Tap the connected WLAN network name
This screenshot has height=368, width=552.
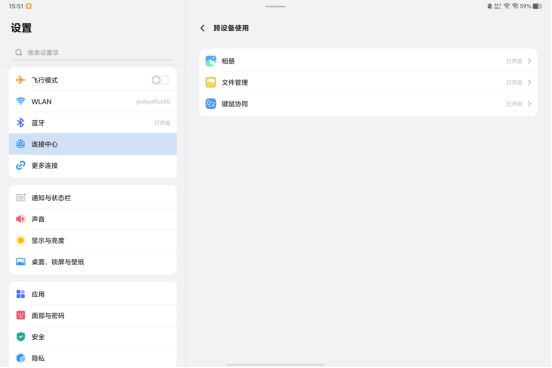tap(153, 101)
